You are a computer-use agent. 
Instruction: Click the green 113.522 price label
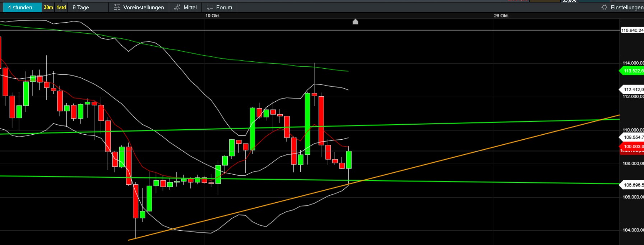click(x=633, y=71)
